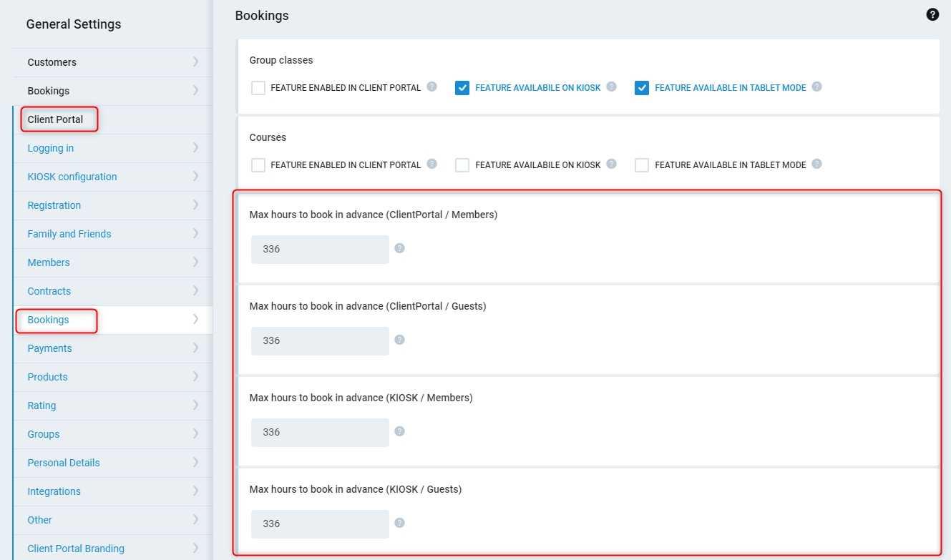Open Client Portal Branding link
Viewport: 951px width, 560px height.
click(x=76, y=549)
